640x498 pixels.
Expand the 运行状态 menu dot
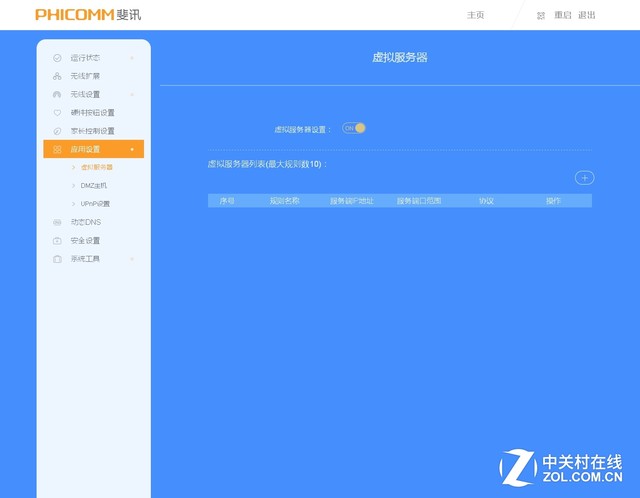(132, 58)
